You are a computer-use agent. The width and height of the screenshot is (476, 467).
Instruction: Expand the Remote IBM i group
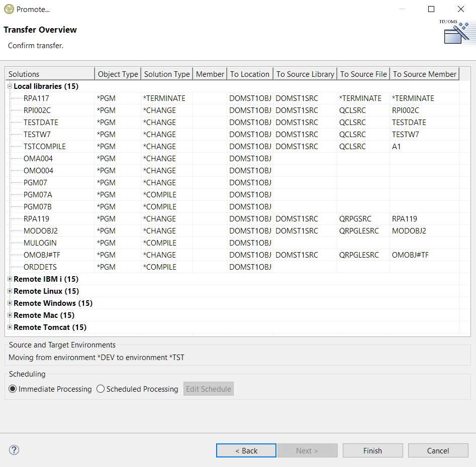10,279
